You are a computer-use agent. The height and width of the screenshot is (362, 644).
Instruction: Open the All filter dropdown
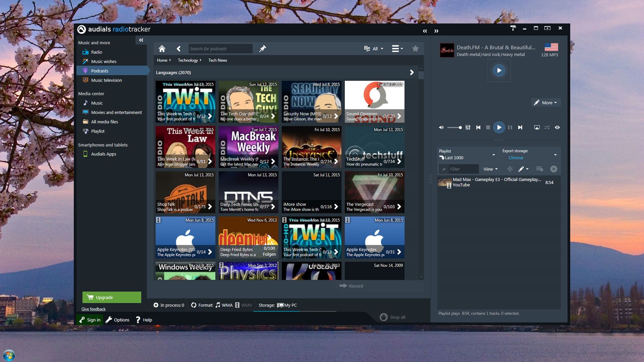[x=374, y=49]
